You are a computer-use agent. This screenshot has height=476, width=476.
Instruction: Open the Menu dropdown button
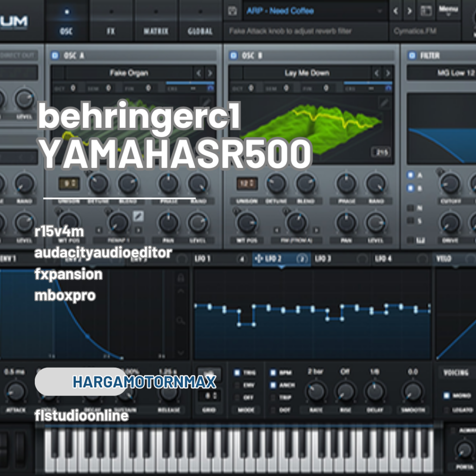click(449, 10)
